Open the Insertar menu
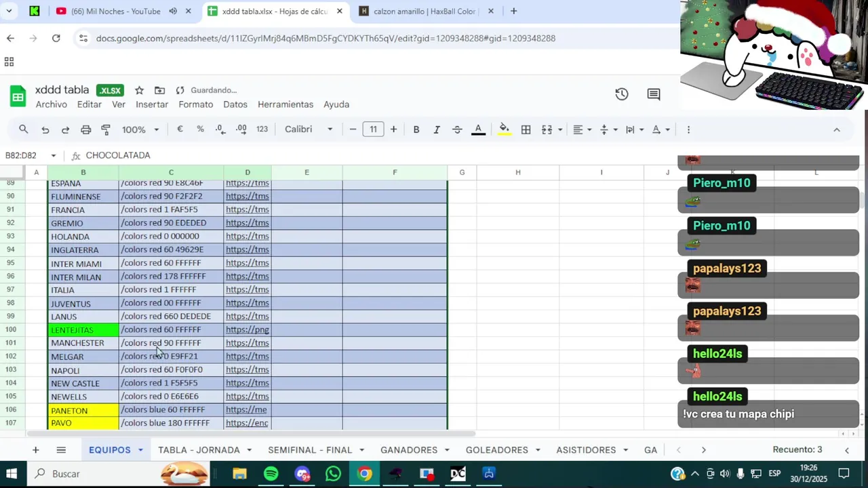The width and height of the screenshot is (868, 488). click(152, 104)
